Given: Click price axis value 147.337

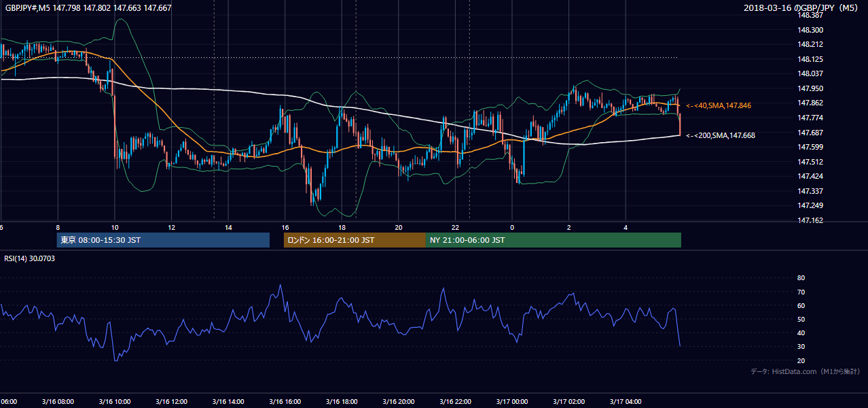Looking at the screenshot, I should tap(811, 191).
